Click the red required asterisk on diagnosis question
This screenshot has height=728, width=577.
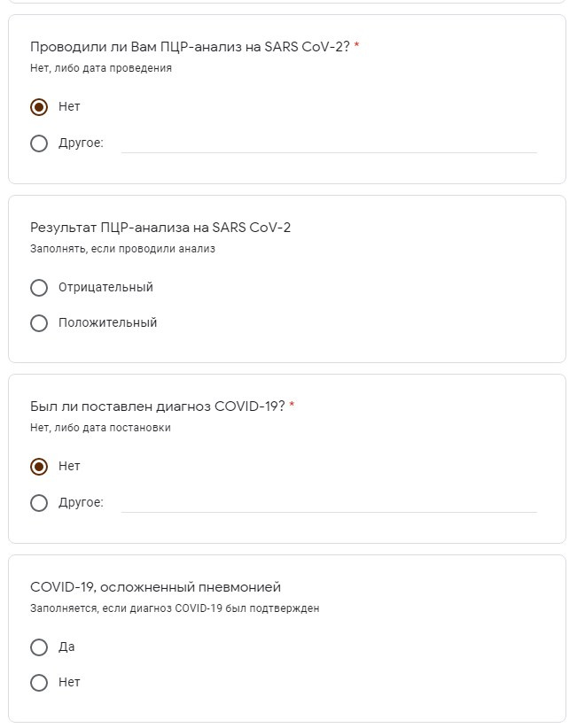(x=292, y=405)
